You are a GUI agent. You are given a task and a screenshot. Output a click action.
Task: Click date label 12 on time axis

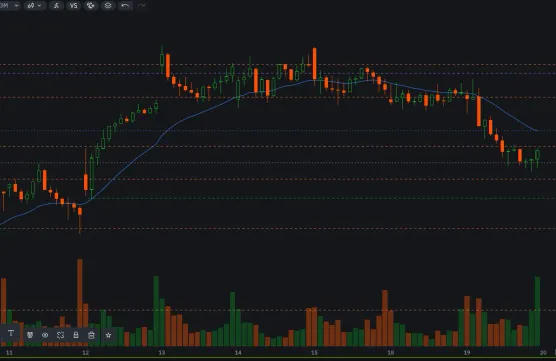tap(85, 352)
